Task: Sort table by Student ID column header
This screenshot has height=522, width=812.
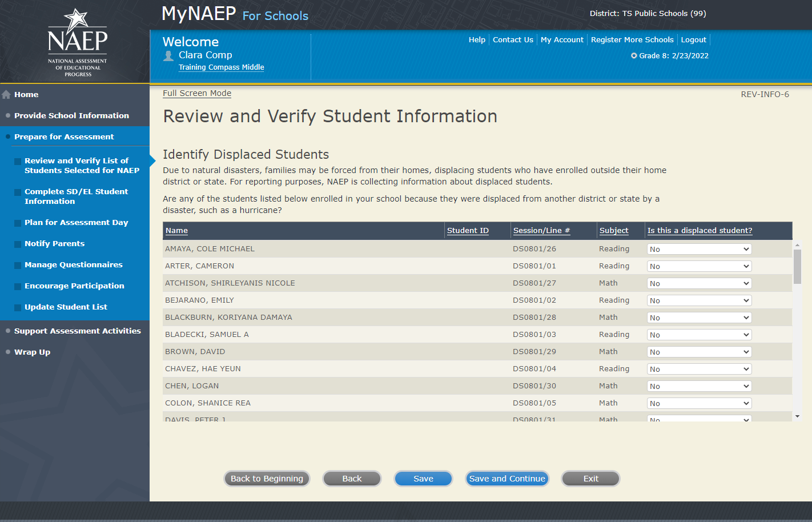Action: coord(468,231)
